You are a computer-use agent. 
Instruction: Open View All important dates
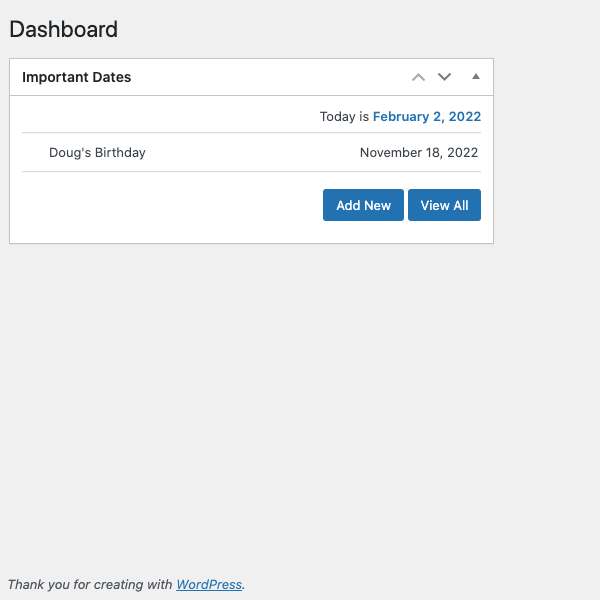click(x=444, y=205)
